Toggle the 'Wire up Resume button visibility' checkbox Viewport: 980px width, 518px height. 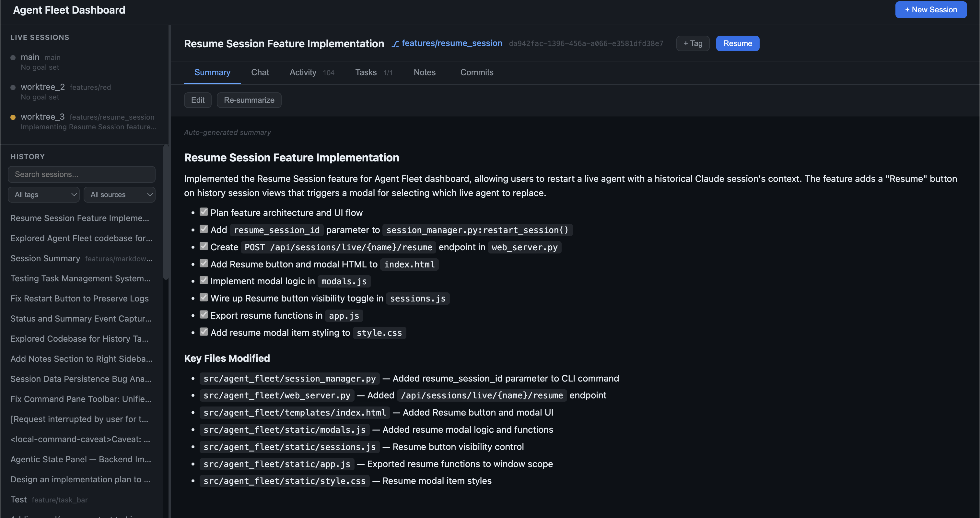(x=204, y=298)
